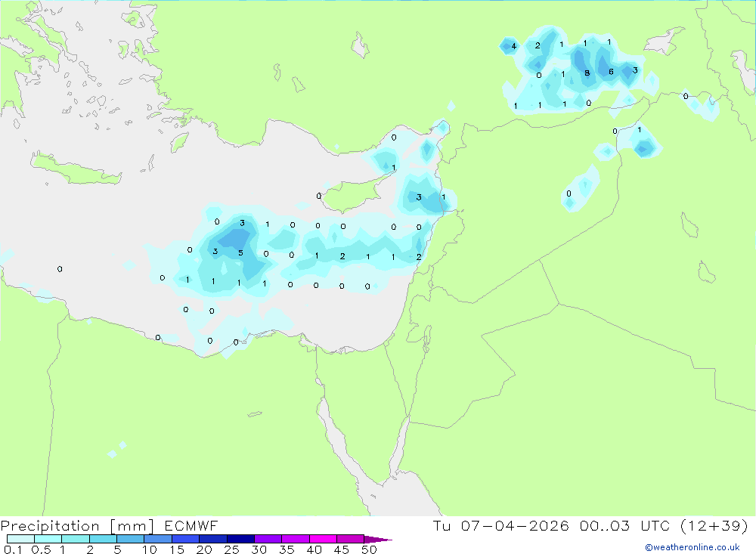Click the "40" legend label
This screenshot has width=756, height=554.
point(314,549)
